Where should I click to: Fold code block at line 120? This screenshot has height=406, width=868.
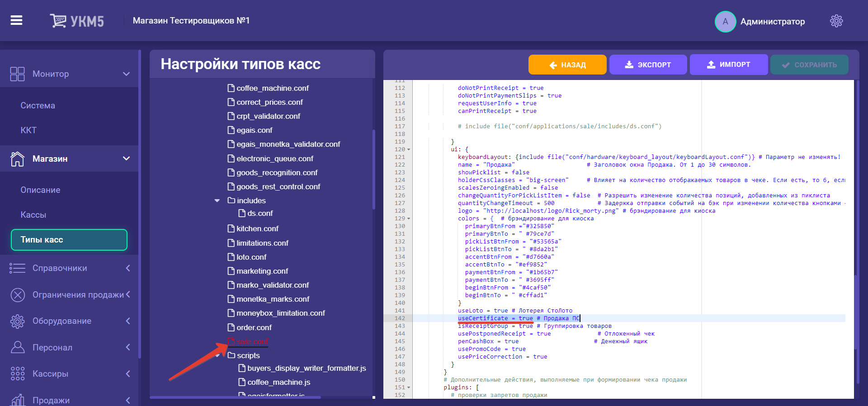click(x=409, y=149)
